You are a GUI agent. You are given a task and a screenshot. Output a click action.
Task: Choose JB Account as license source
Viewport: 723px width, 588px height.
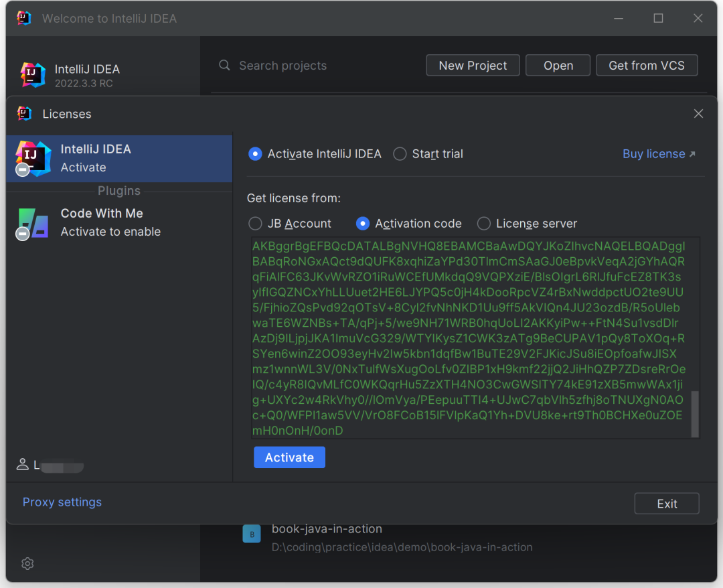coord(255,224)
